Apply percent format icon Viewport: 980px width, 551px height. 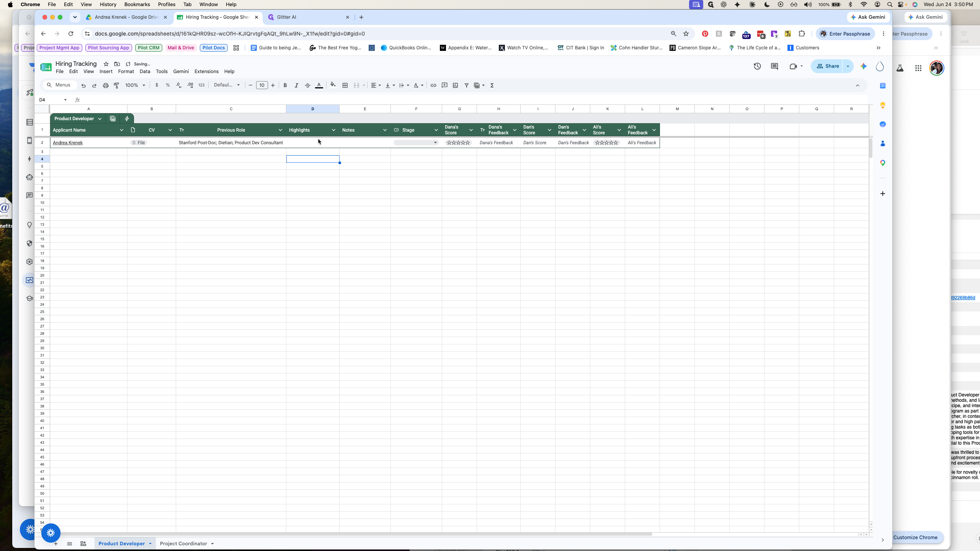pos(168,85)
